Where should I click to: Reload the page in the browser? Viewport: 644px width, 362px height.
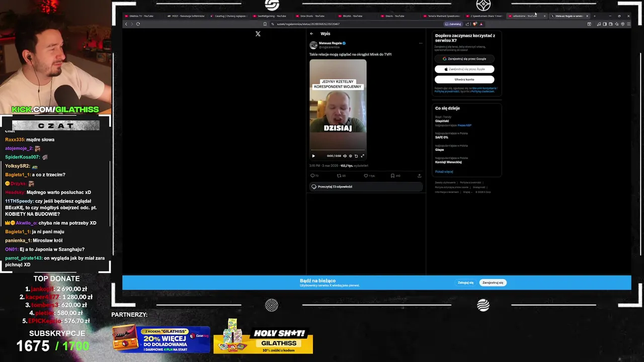(x=138, y=24)
